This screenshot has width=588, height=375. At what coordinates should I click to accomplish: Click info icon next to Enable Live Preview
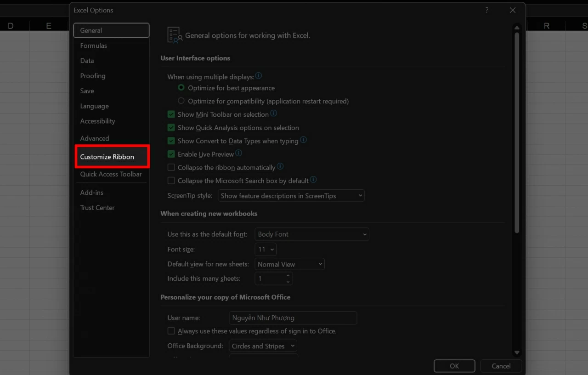(x=238, y=153)
